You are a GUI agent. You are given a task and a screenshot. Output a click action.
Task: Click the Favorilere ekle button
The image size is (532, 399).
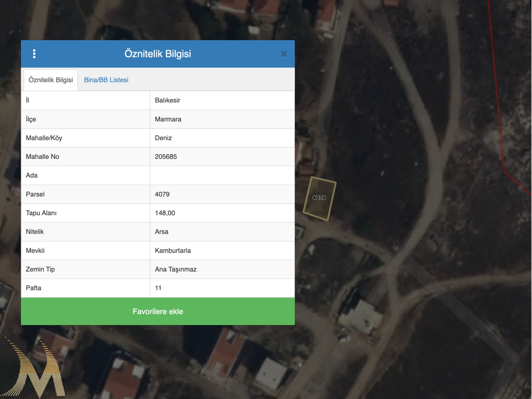click(x=158, y=312)
